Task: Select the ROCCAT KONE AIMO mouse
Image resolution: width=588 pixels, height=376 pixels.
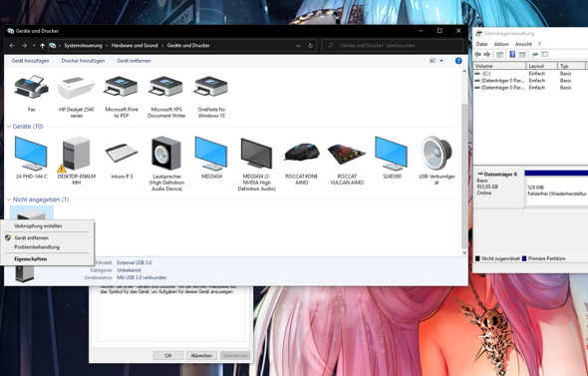Action: pyautogui.click(x=302, y=153)
